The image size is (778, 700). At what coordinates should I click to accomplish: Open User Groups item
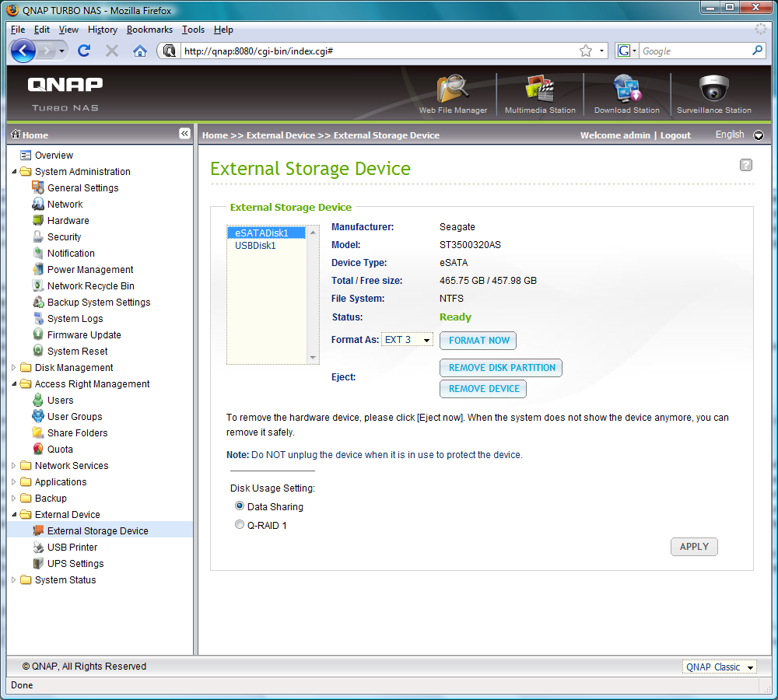[x=75, y=417]
